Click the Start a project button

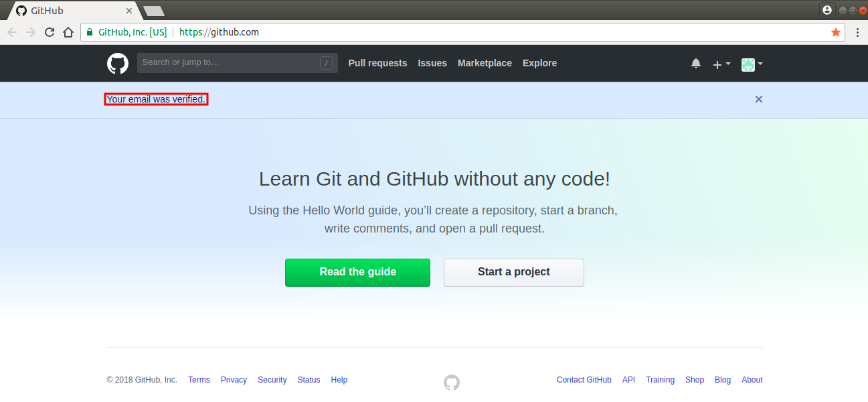[x=514, y=273]
